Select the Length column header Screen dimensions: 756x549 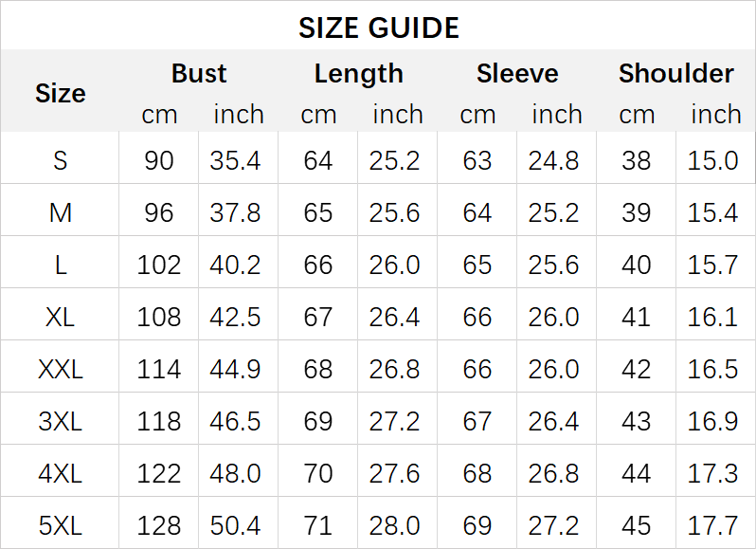(358, 73)
